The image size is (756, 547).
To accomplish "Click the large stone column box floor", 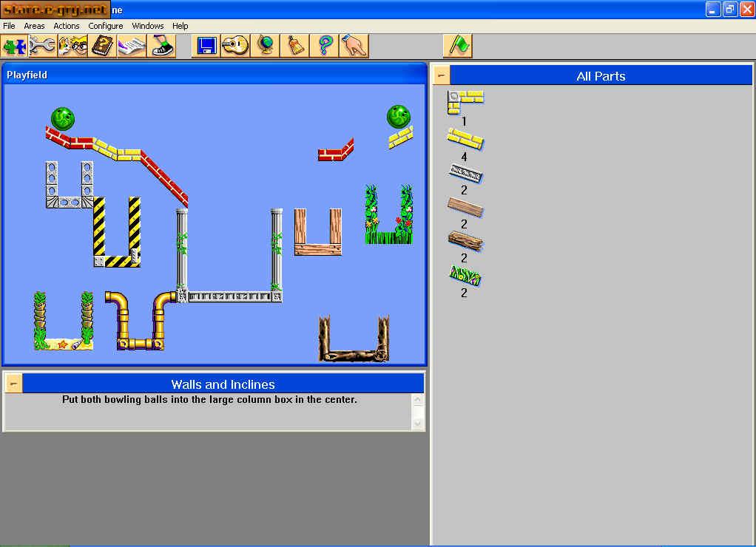I will [x=229, y=296].
